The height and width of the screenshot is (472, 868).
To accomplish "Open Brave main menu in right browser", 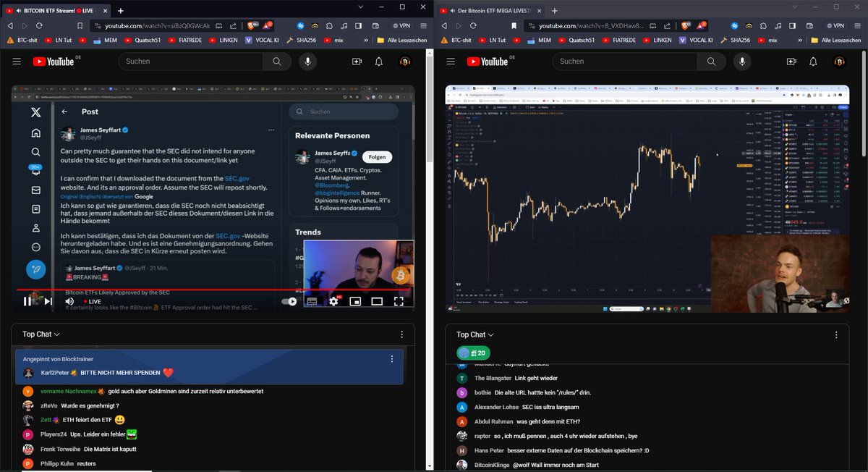I will coord(856,25).
